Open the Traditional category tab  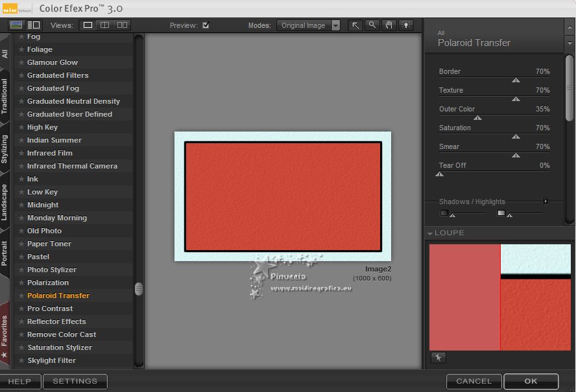coord(5,96)
